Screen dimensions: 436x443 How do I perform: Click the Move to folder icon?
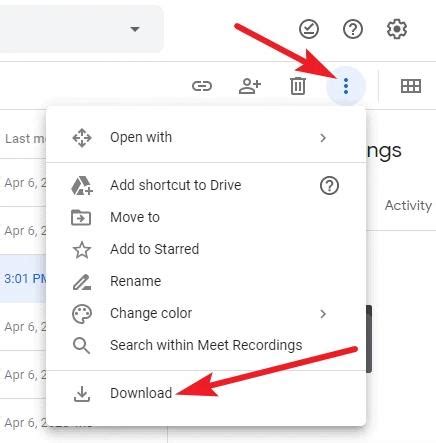(x=81, y=218)
